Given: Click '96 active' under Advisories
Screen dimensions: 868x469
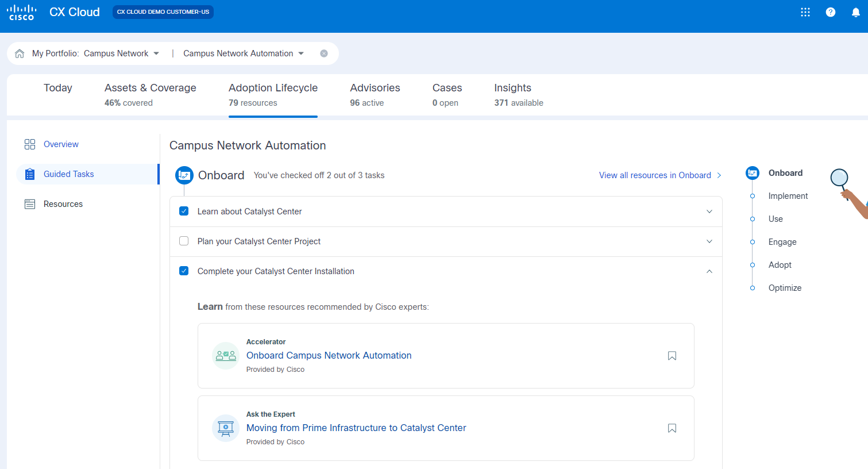Looking at the screenshot, I should pos(367,103).
